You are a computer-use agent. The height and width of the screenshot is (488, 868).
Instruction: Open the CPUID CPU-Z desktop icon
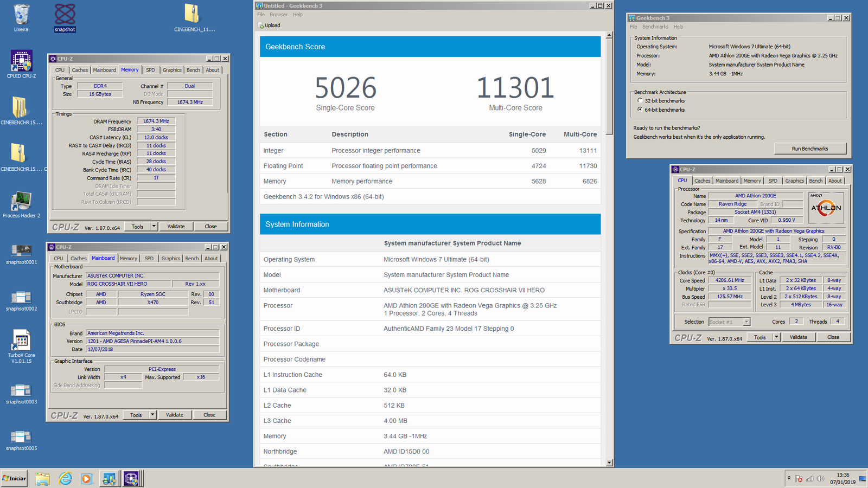(21, 62)
